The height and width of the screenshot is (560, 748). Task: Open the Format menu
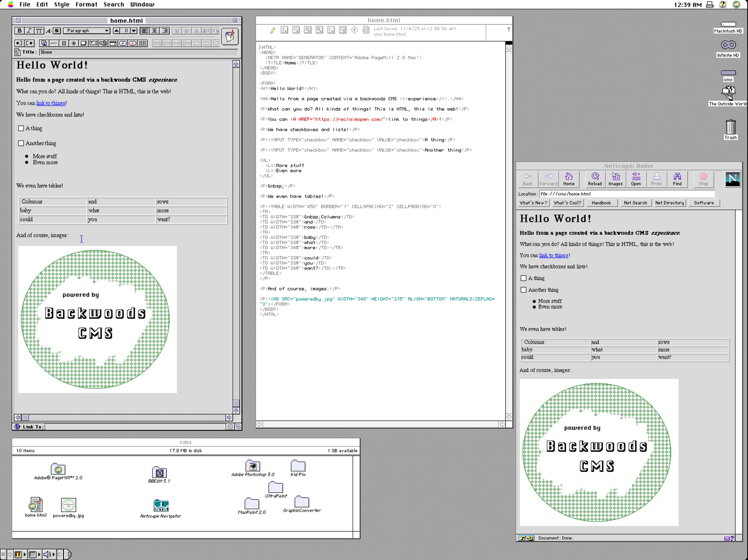pyautogui.click(x=86, y=4)
